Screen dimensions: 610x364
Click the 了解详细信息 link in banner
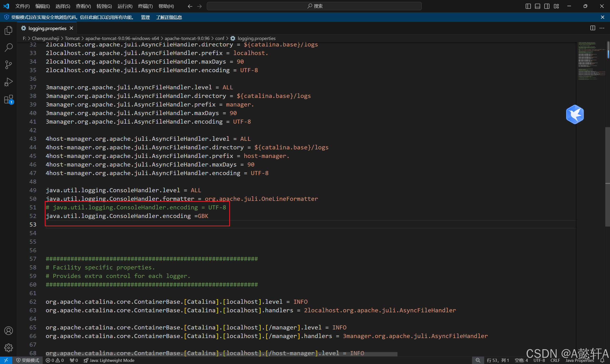169,17
